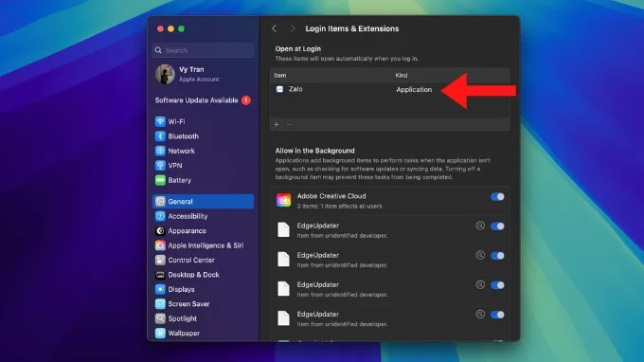Viewport: 644px width, 362px height.
Task: Add a login item with plus button
Action: coord(277,124)
